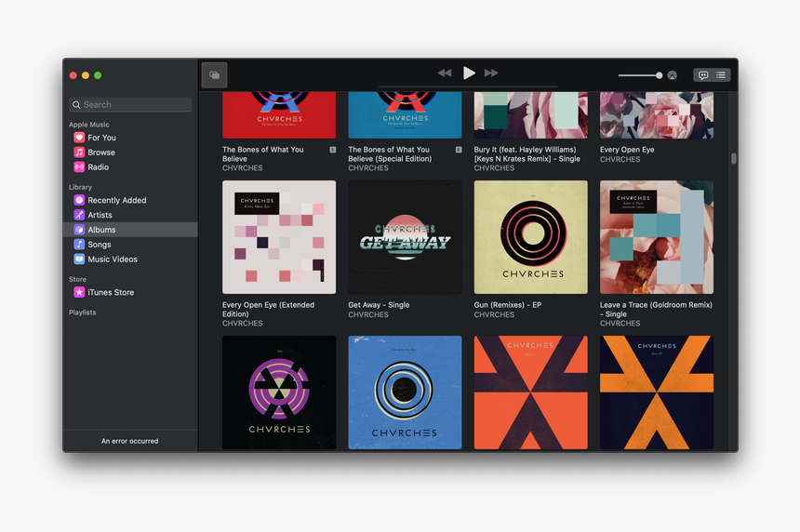
Task: Click the Browse music note icon
Action: (79, 153)
